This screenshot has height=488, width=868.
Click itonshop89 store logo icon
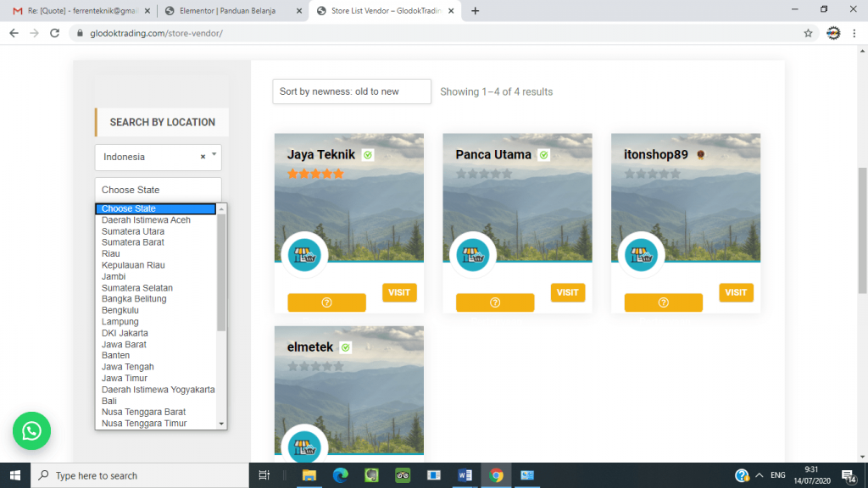pos(641,255)
